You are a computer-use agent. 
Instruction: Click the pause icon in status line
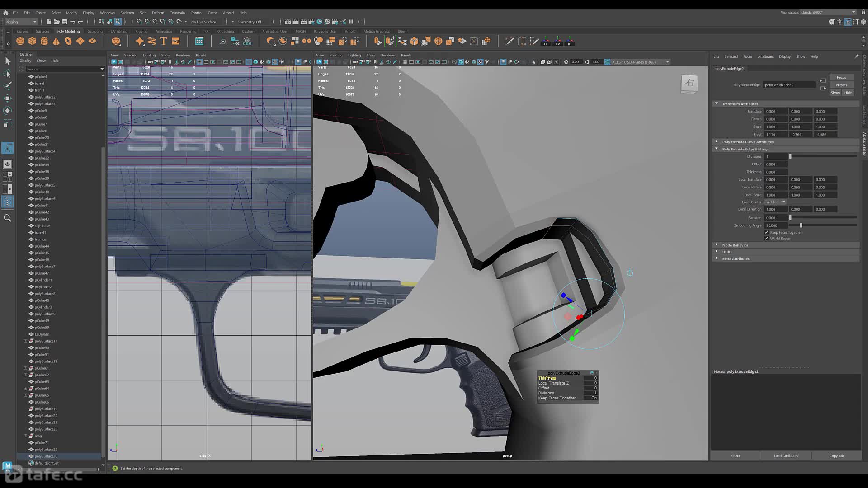click(351, 22)
